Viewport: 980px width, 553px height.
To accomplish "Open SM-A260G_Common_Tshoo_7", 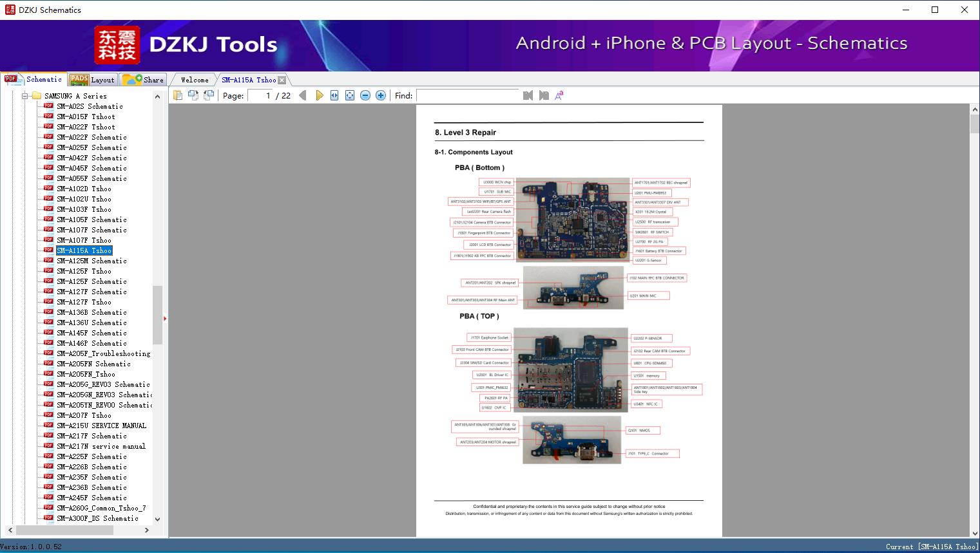I will pos(101,508).
